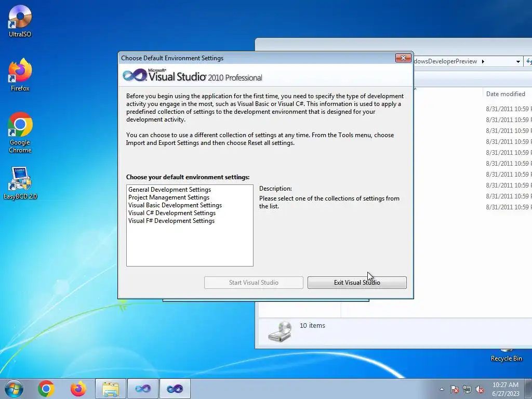Show hidden tray icons arrow
The width and height of the screenshot is (532, 399).
(442, 389)
